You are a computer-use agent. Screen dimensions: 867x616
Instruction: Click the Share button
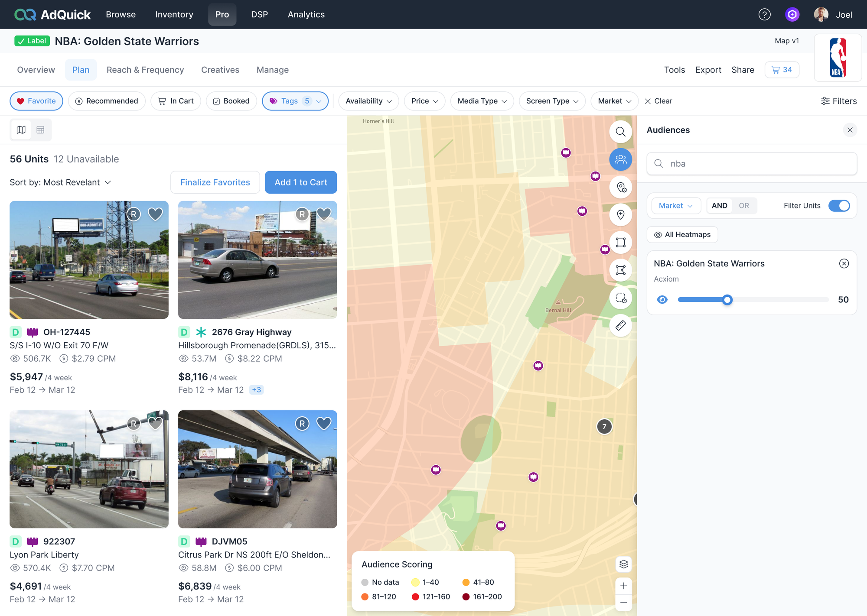[x=743, y=70]
